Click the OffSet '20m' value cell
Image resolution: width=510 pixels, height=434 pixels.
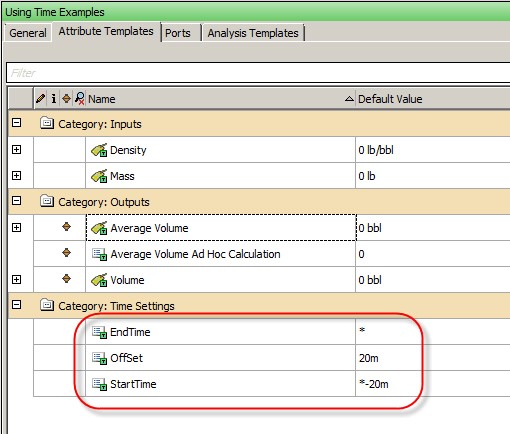tap(433, 358)
